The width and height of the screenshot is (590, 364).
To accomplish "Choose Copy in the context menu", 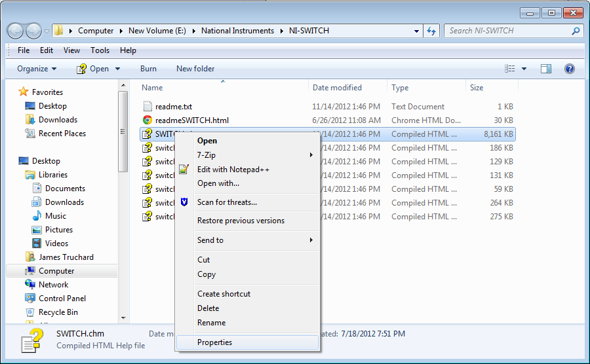I will point(206,274).
